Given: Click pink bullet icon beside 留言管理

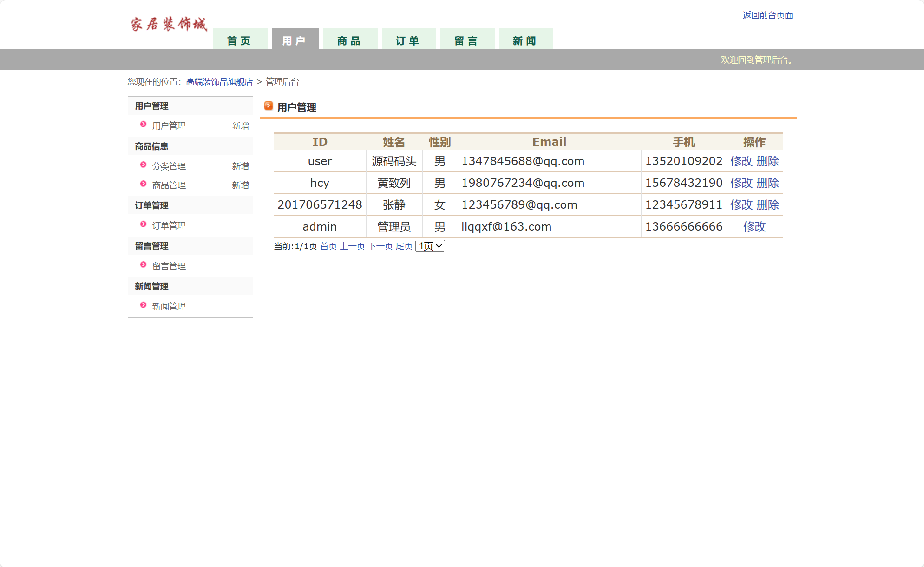Looking at the screenshot, I should pyautogui.click(x=143, y=265).
